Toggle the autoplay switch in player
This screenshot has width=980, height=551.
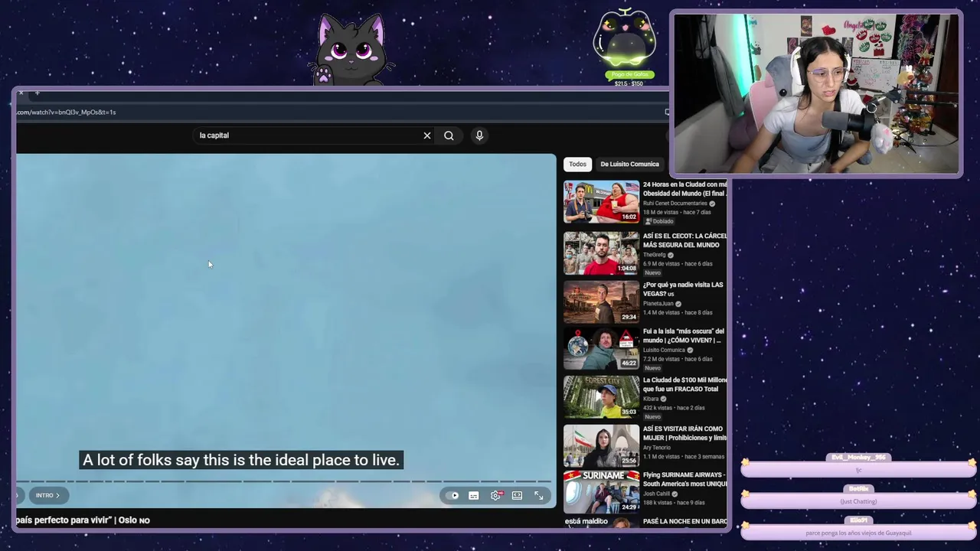453,496
